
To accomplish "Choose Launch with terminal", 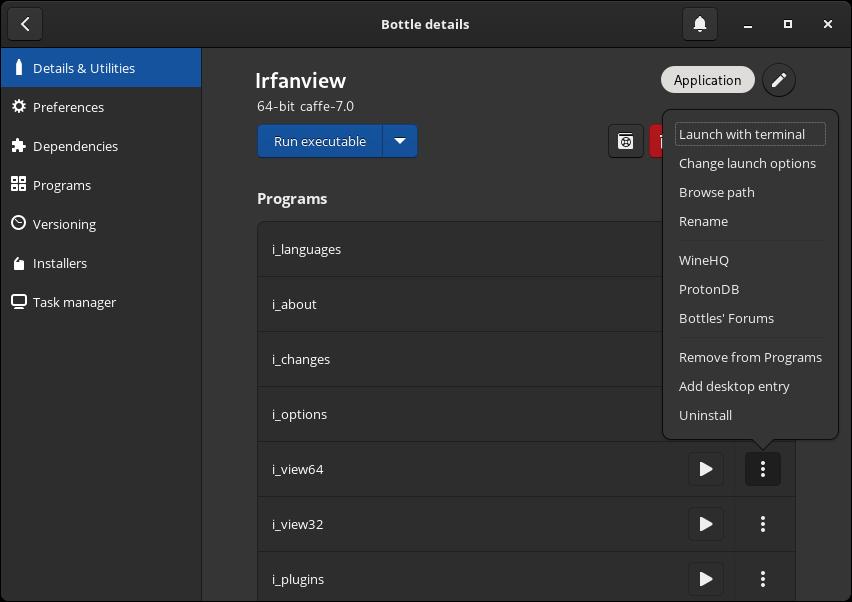I will tap(750, 134).
